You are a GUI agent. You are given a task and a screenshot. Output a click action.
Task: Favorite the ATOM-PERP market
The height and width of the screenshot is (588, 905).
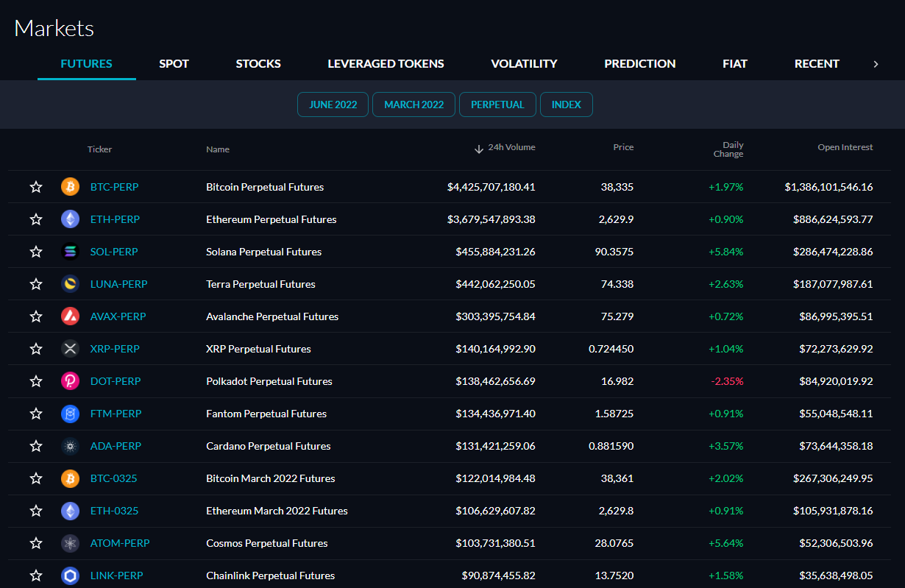pyautogui.click(x=36, y=543)
